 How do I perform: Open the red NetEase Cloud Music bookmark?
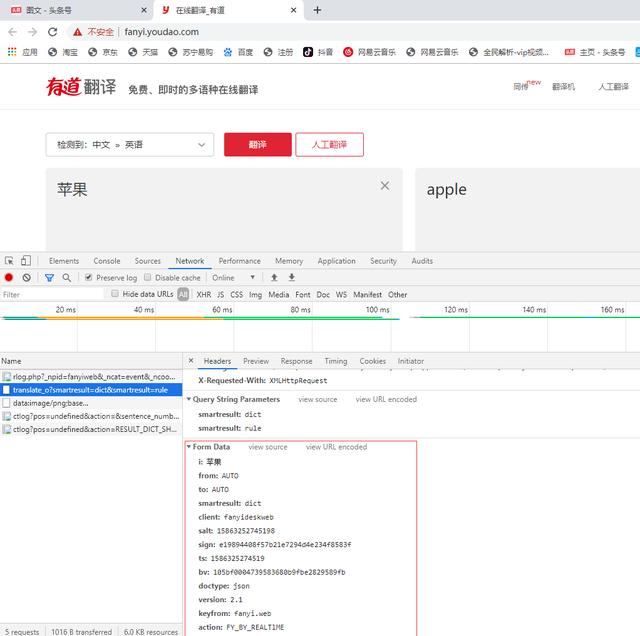tap(348, 52)
